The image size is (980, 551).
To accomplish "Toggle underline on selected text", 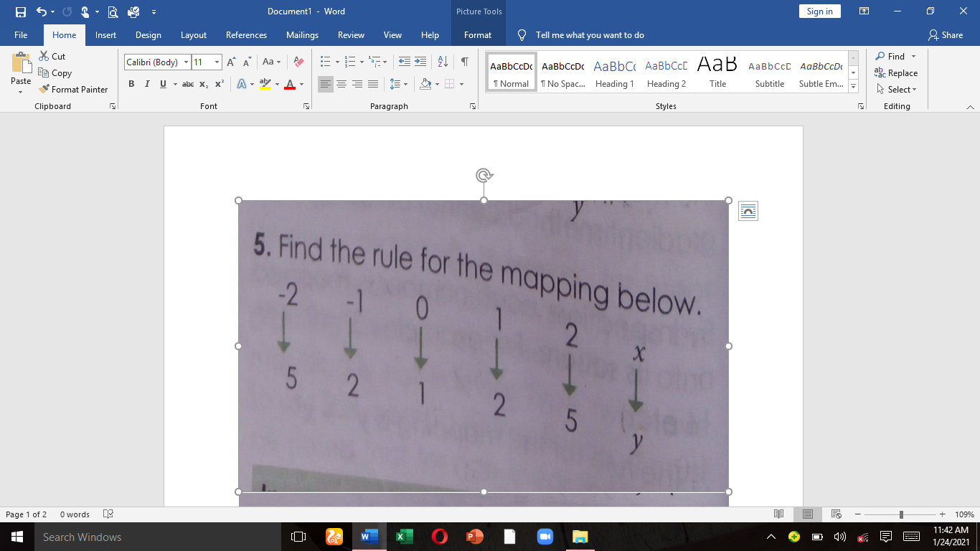I will point(161,84).
